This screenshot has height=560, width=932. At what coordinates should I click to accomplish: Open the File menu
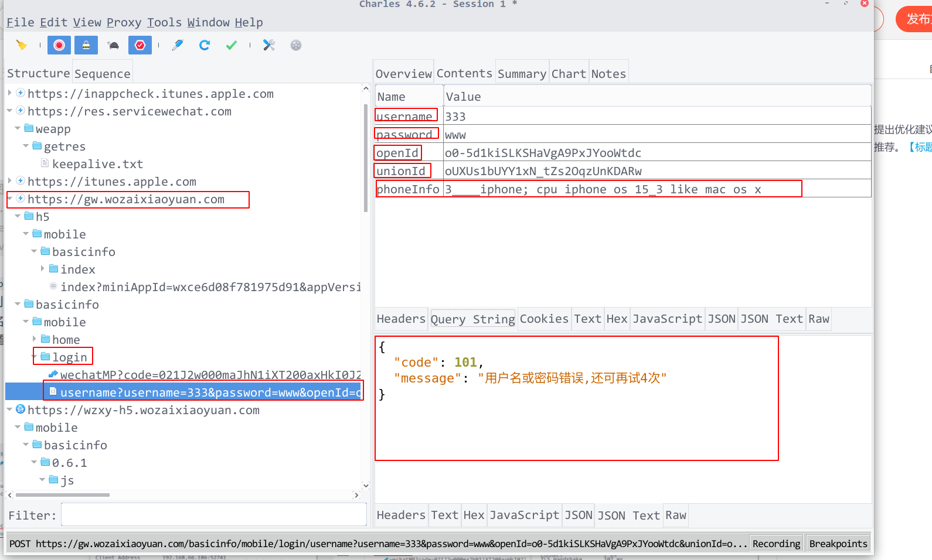tap(21, 22)
